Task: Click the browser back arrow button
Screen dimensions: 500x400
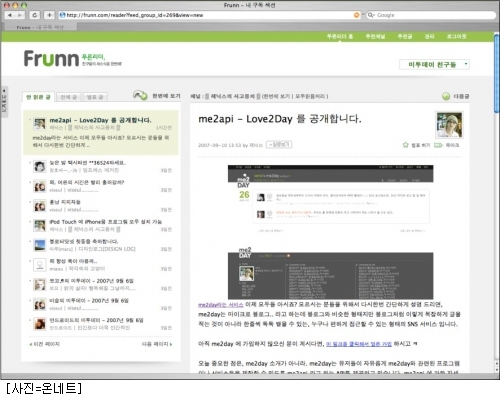Action: [10, 15]
